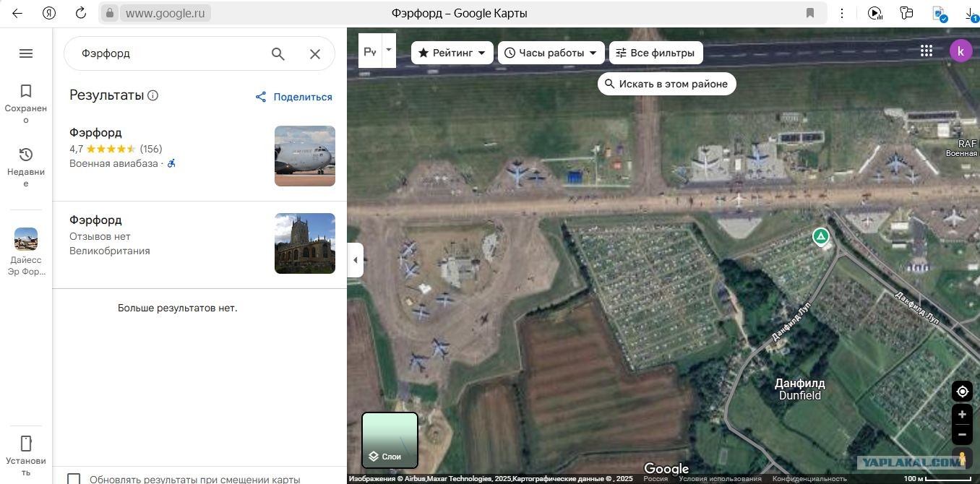Screen dimensions: 980x484
Task: Run the search with the magnifier icon
Action: (278, 53)
